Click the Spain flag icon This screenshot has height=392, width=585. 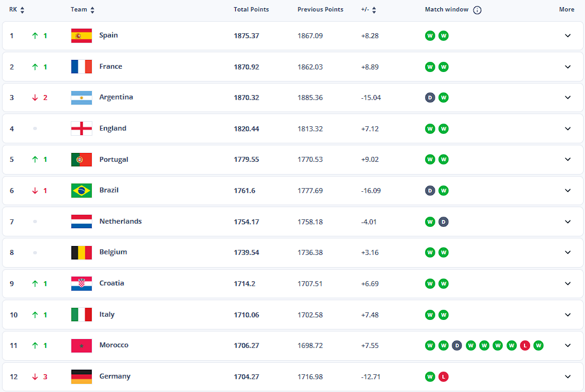tap(82, 36)
